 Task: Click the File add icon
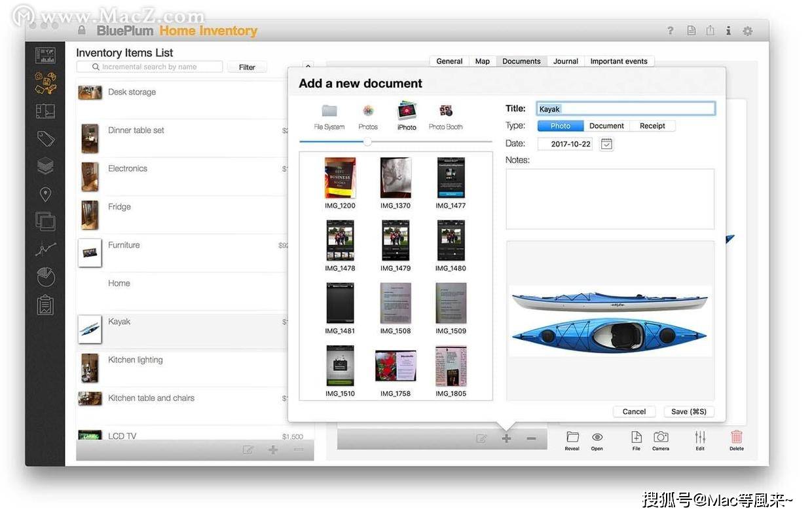click(636, 441)
